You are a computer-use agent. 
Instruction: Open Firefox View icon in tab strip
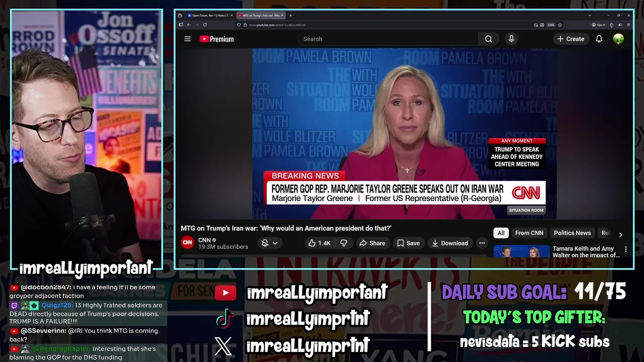[180, 16]
